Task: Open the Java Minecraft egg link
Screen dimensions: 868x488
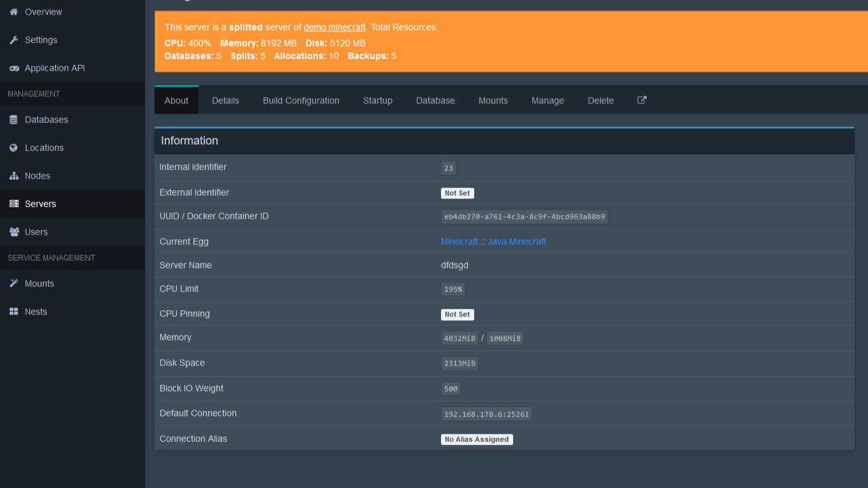Action: click(x=517, y=242)
